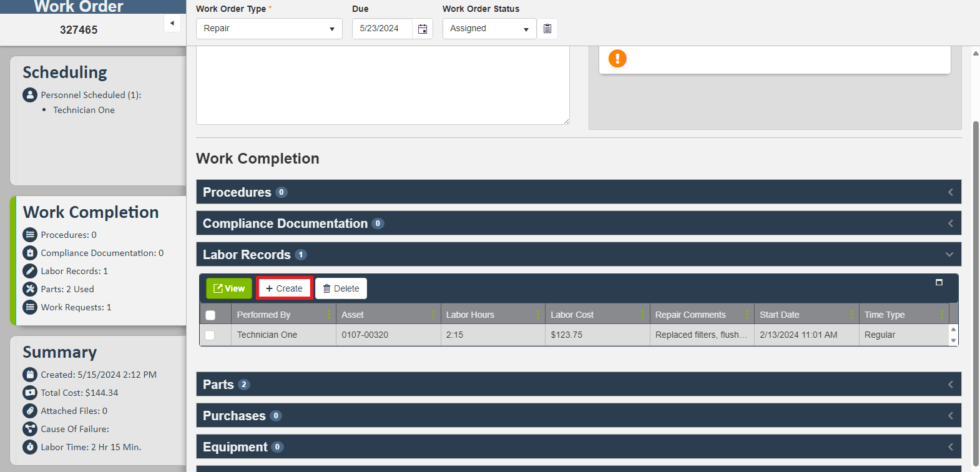
Task: Select Work Requests: 1 in sidebar
Action: pos(76,307)
